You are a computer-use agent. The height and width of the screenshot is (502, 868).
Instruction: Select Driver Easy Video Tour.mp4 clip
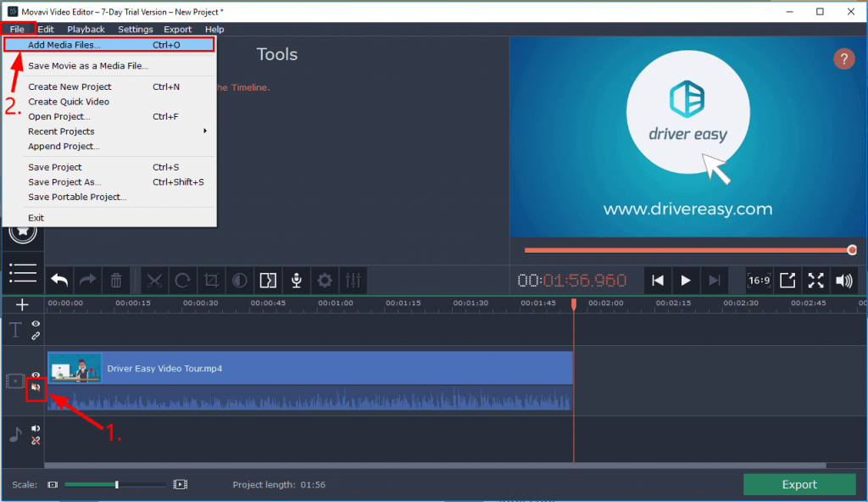click(x=310, y=369)
